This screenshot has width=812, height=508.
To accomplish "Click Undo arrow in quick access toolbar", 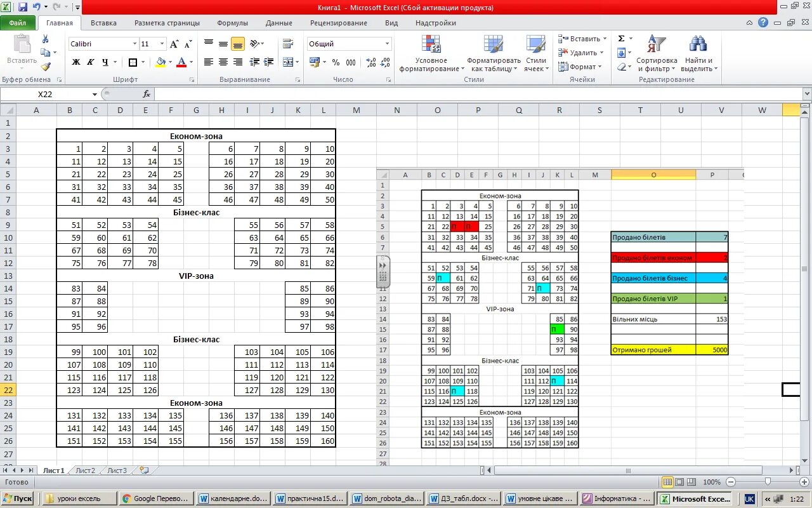I will (x=37, y=7).
